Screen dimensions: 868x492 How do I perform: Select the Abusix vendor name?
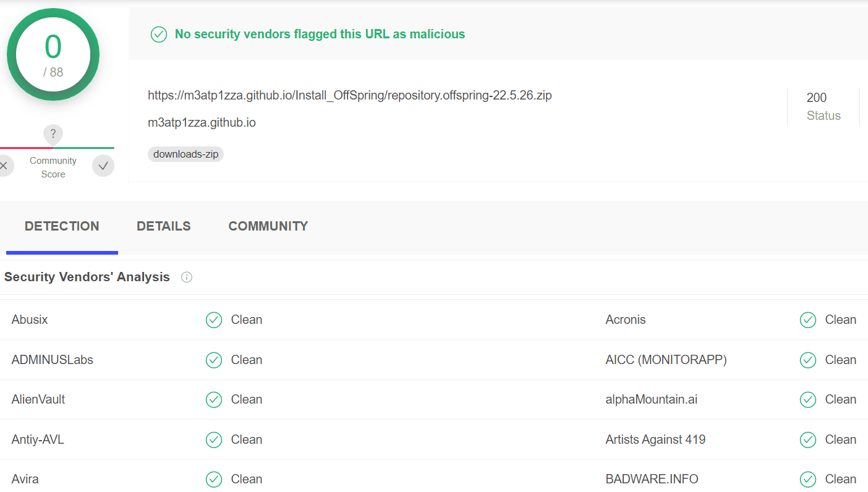pos(30,320)
